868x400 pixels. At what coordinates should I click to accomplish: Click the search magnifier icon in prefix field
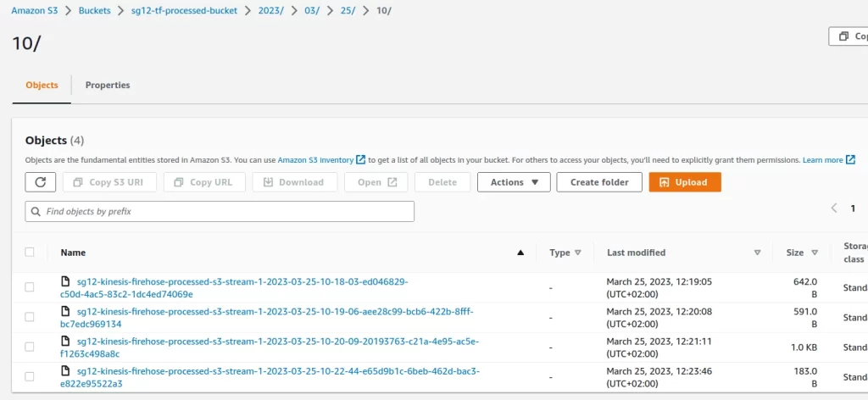coord(36,211)
